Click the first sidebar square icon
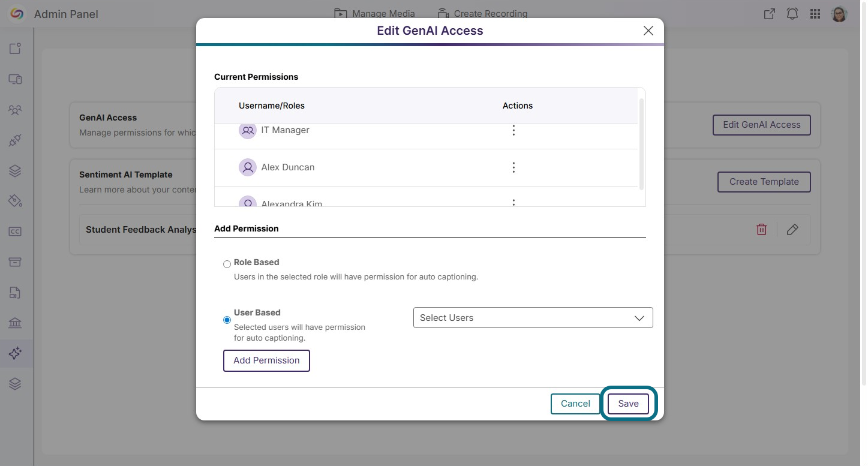Screen dimensions: 868x466 pyautogui.click(x=15, y=49)
